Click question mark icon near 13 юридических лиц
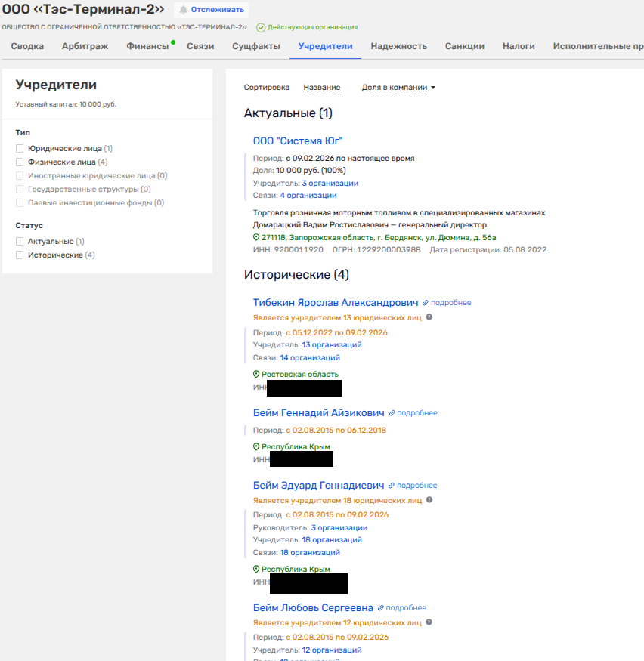This screenshot has width=644, height=661. (429, 317)
